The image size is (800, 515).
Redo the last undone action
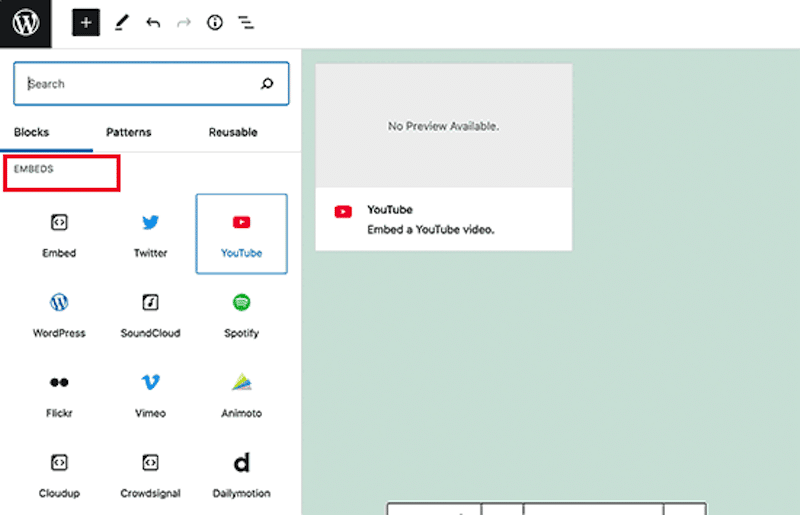(184, 23)
